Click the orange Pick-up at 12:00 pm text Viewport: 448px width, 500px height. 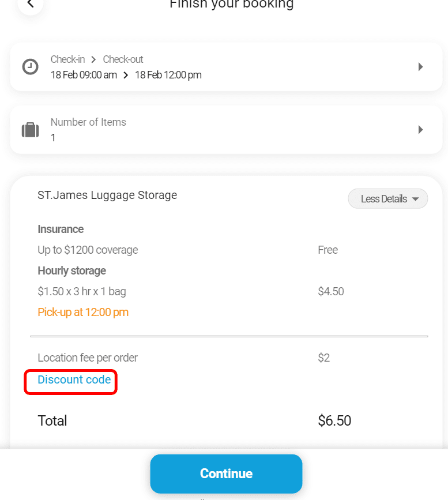[83, 312]
